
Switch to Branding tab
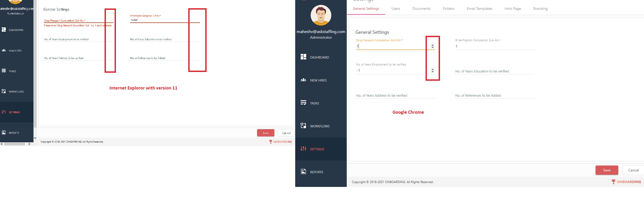point(540,9)
